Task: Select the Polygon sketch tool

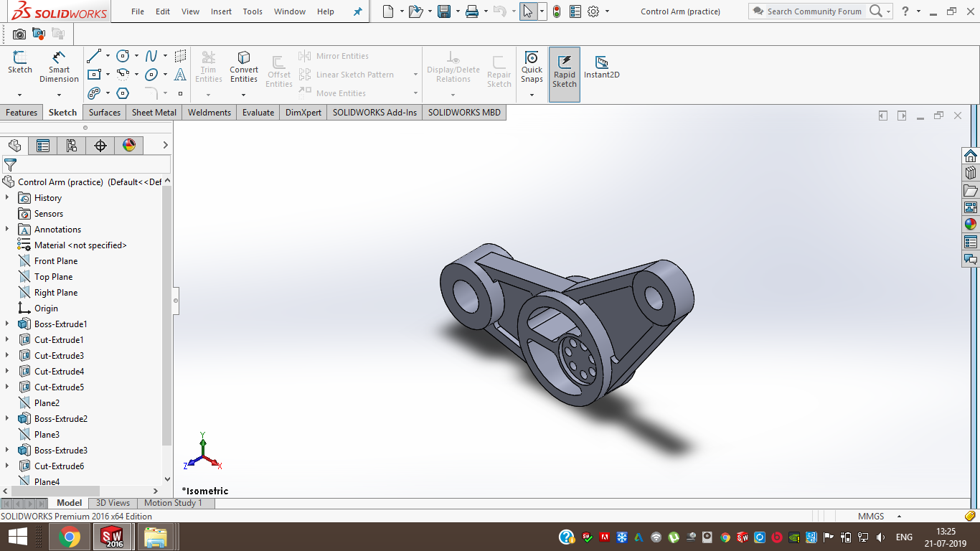Action: point(123,93)
